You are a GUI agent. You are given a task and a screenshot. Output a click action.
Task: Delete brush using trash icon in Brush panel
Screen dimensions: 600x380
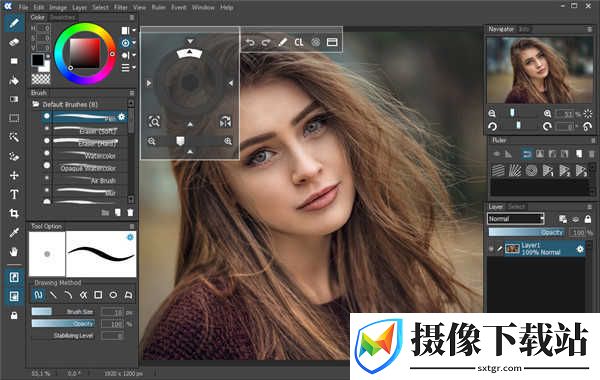[x=130, y=212]
